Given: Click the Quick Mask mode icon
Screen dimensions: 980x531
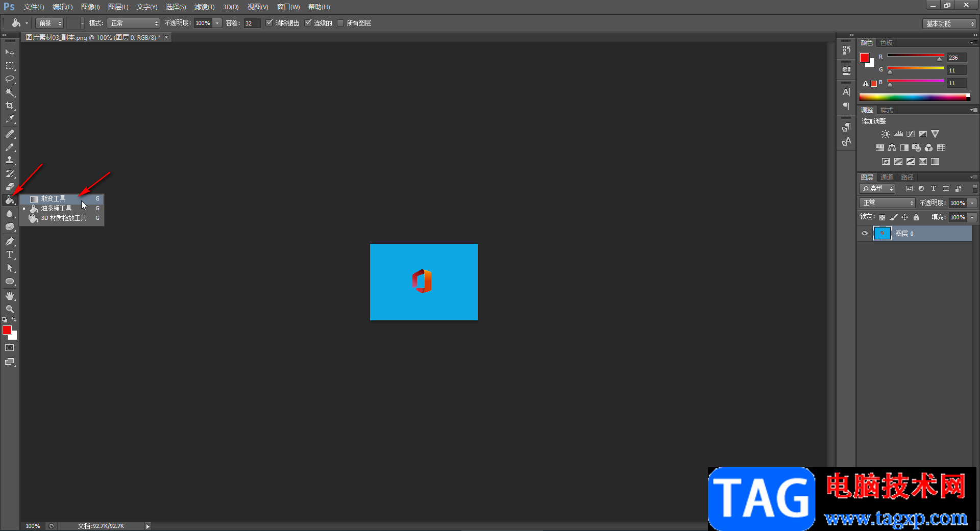Looking at the screenshot, I should pos(10,348).
